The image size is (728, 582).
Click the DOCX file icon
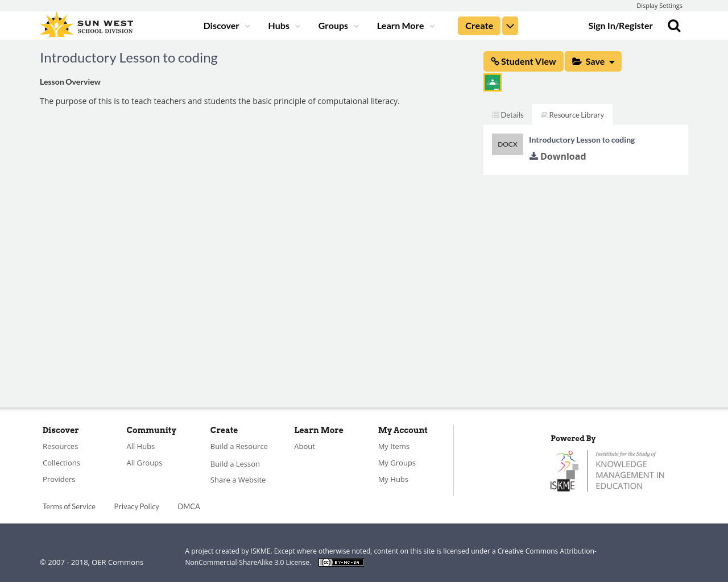point(507,143)
